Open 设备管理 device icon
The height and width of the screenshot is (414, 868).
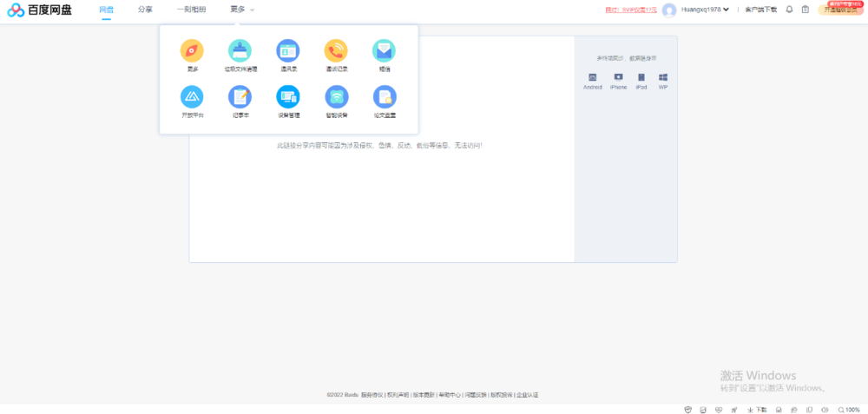coord(288,97)
